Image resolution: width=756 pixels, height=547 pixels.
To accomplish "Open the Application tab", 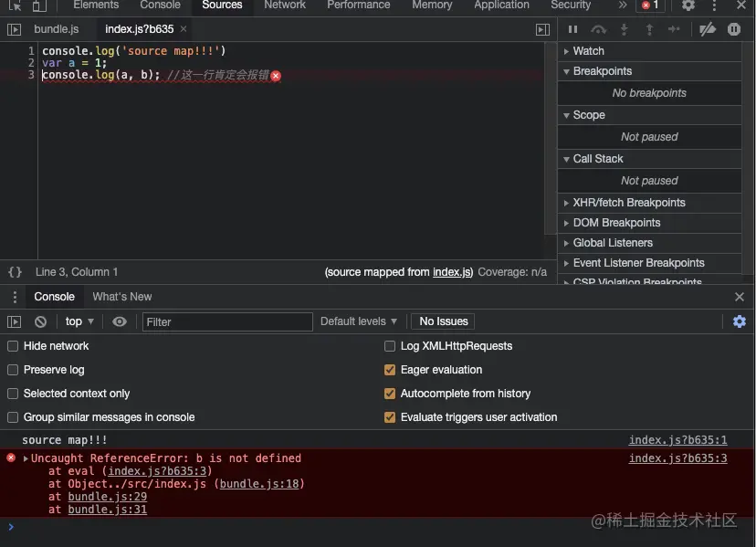I will click(501, 5).
